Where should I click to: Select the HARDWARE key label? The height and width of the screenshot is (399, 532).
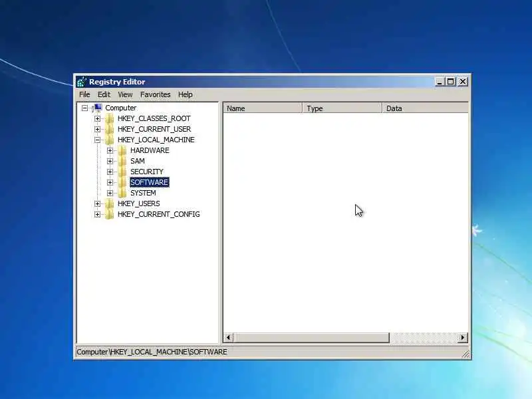pyautogui.click(x=150, y=150)
